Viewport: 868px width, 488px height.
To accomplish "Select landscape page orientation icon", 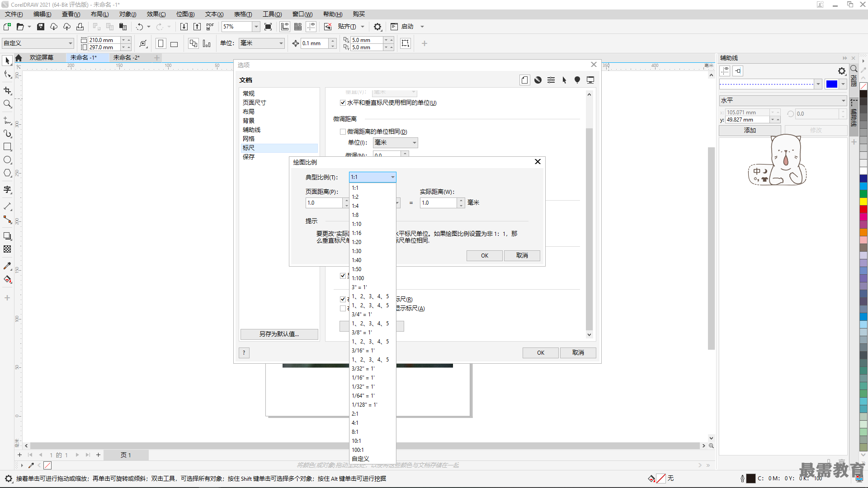I will [x=174, y=43].
